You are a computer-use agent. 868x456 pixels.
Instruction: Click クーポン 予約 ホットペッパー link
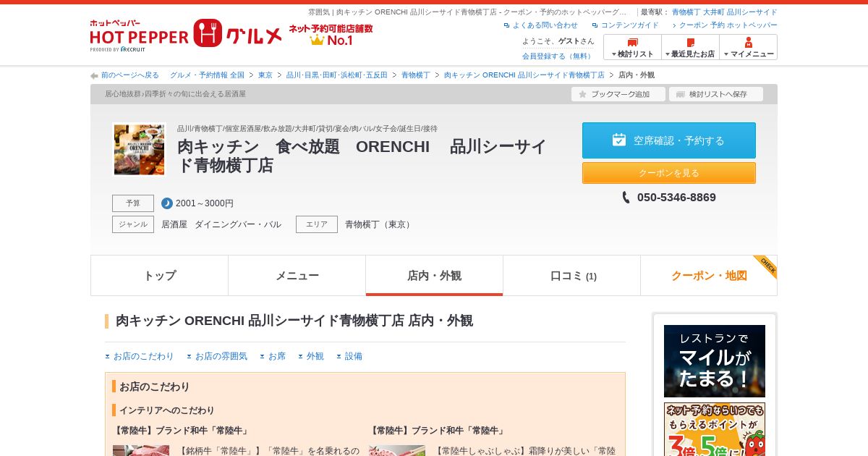(x=728, y=25)
